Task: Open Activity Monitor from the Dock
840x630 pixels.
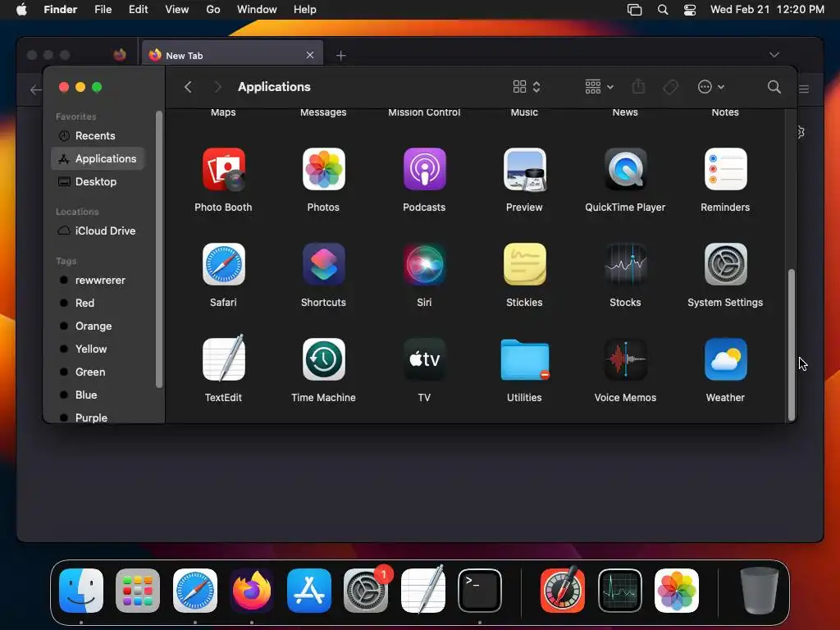Action: (x=620, y=591)
